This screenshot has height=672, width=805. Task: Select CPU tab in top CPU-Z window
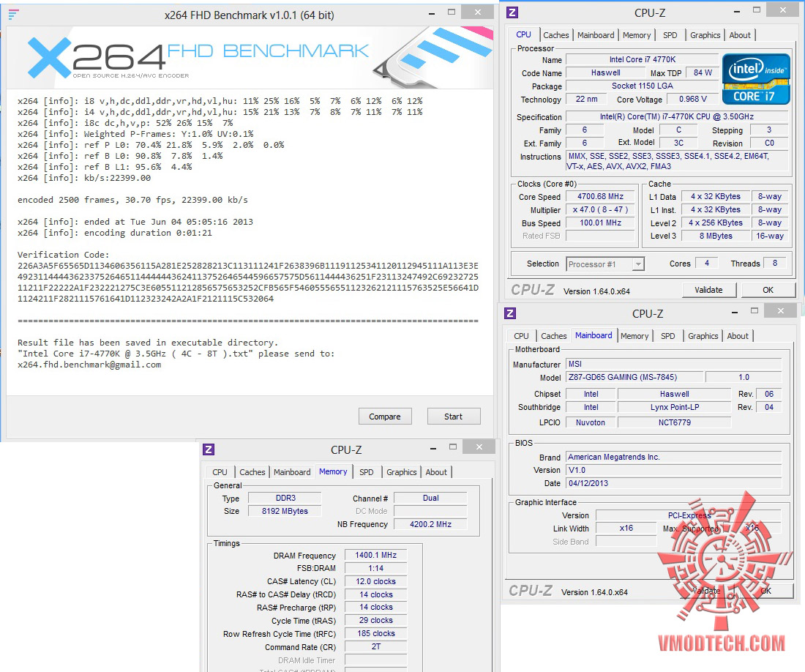click(x=524, y=34)
